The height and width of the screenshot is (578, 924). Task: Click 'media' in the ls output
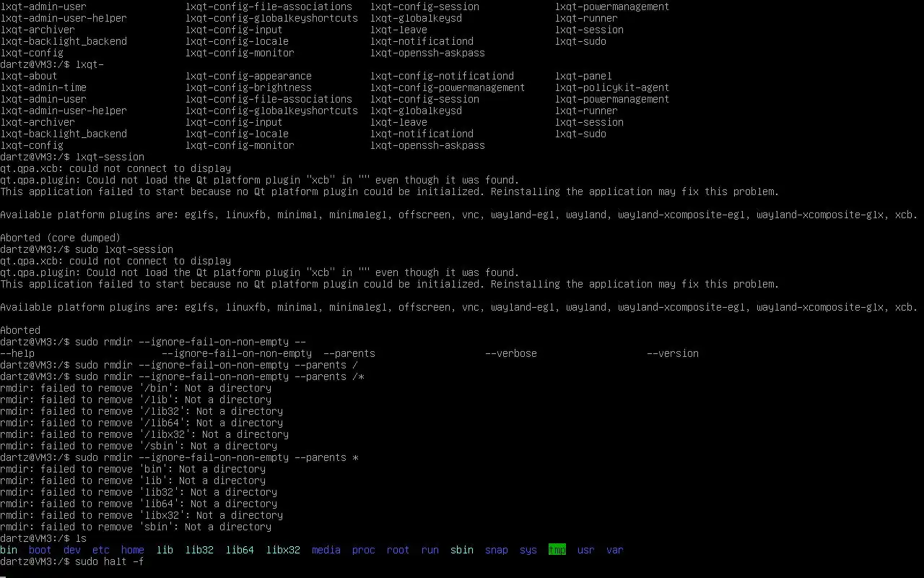click(326, 550)
